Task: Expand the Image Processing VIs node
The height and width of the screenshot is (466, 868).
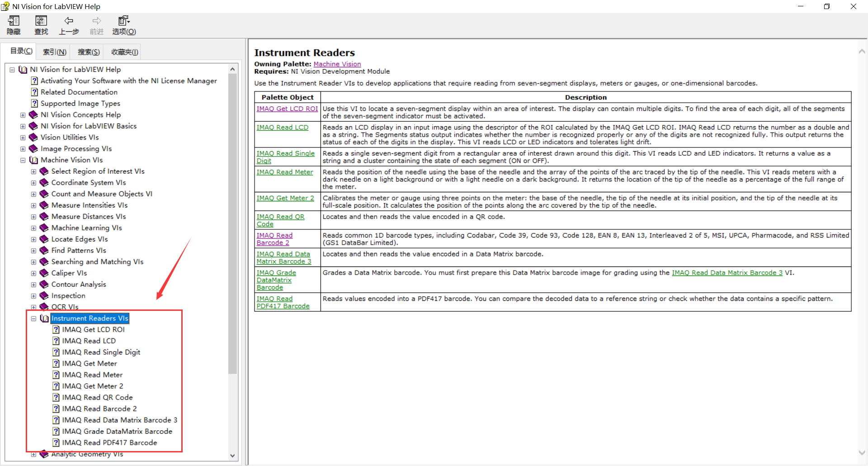Action: point(23,149)
